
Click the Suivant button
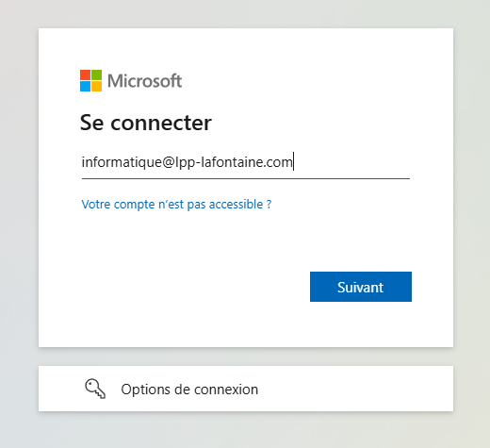(361, 287)
